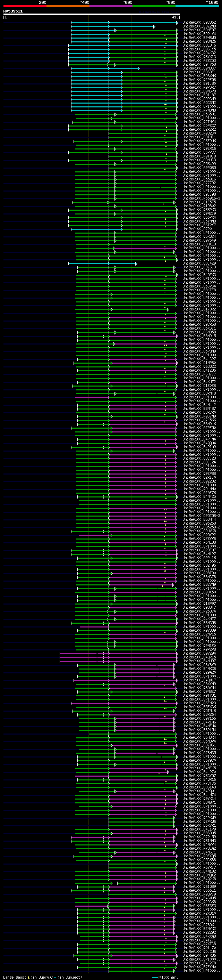Click the cyan ~100% identity legend segment
The height and width of the screenshot is (980, 222).
(197, 6)
